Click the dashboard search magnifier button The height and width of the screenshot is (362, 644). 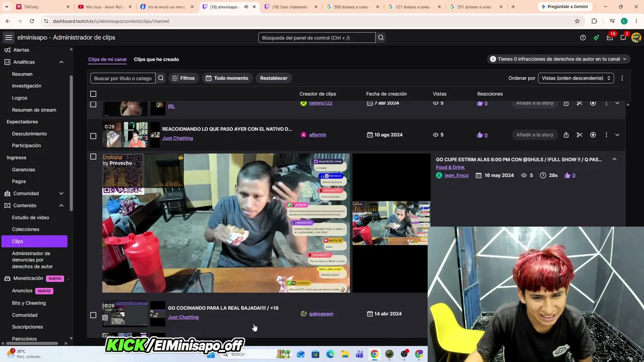coord(381,38)
